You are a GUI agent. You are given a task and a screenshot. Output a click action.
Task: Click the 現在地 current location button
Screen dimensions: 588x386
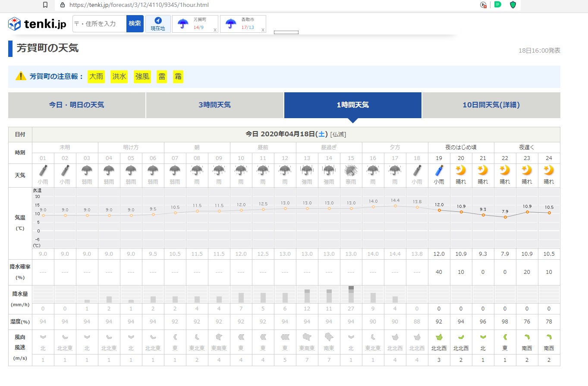pyautogui.click(x=158, y=24)
